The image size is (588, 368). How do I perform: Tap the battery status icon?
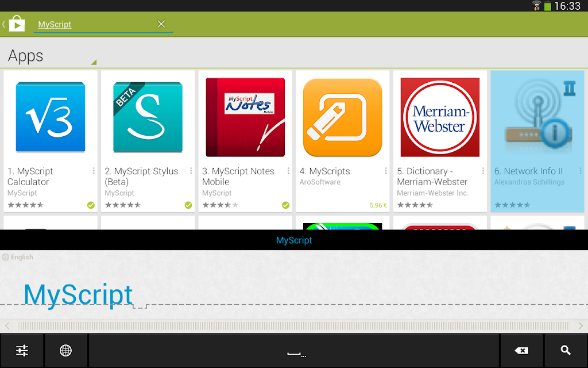coord(548,6)
